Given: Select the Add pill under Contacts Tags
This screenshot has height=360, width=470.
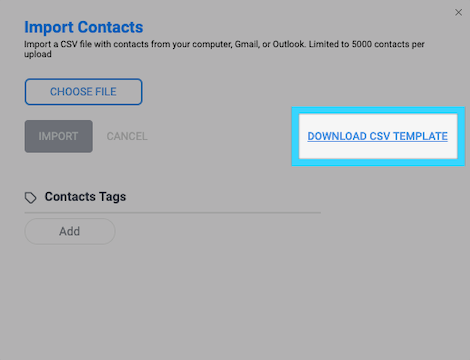Looking at the screenshot, I should click(70, 231).
